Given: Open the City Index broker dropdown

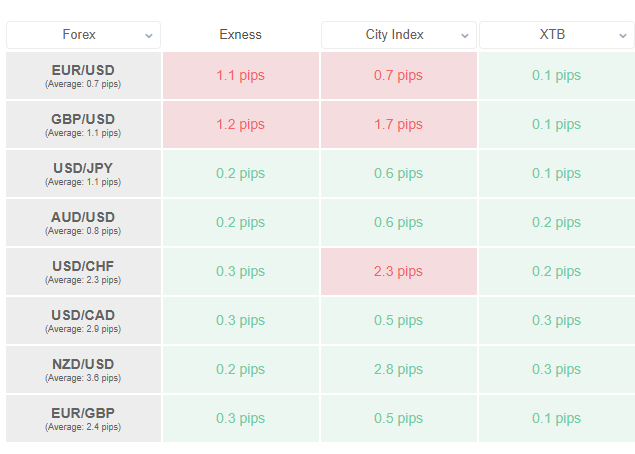Looking at the screenshot, I should click(398, 35).
